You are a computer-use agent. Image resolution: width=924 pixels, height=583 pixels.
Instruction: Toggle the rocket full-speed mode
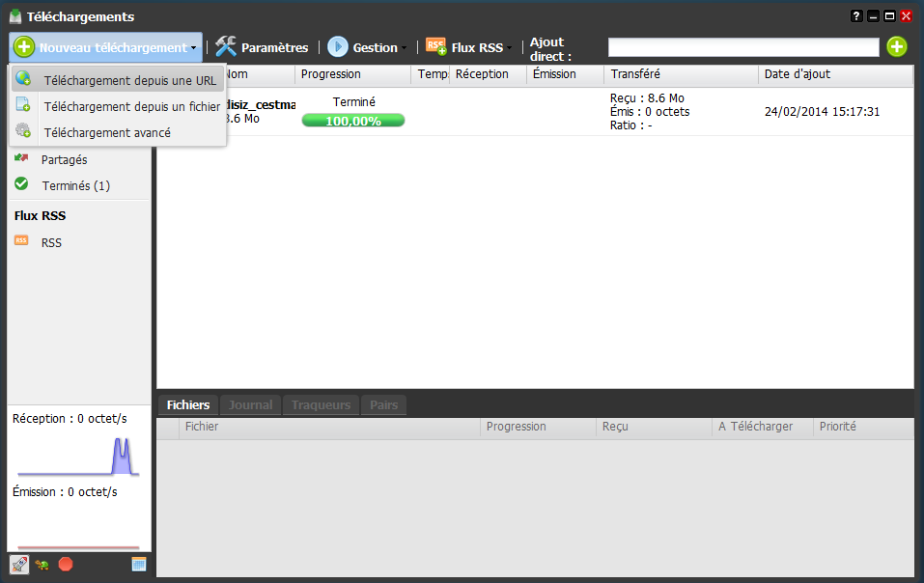pyautogui.click(x=19, y=565)
